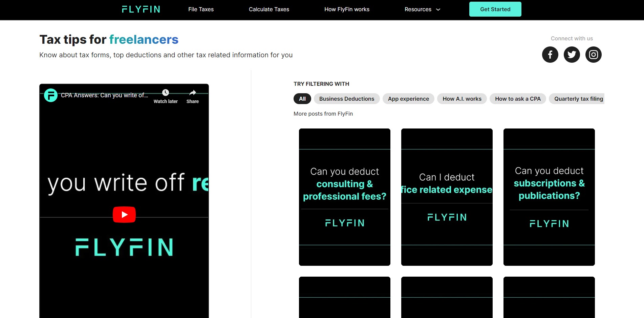
Task: Go to Calculate Taxes page
Action: (x=269, y=9)
